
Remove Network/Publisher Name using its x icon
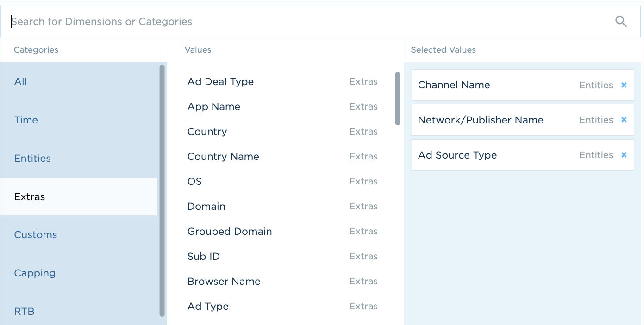(624, 120)
